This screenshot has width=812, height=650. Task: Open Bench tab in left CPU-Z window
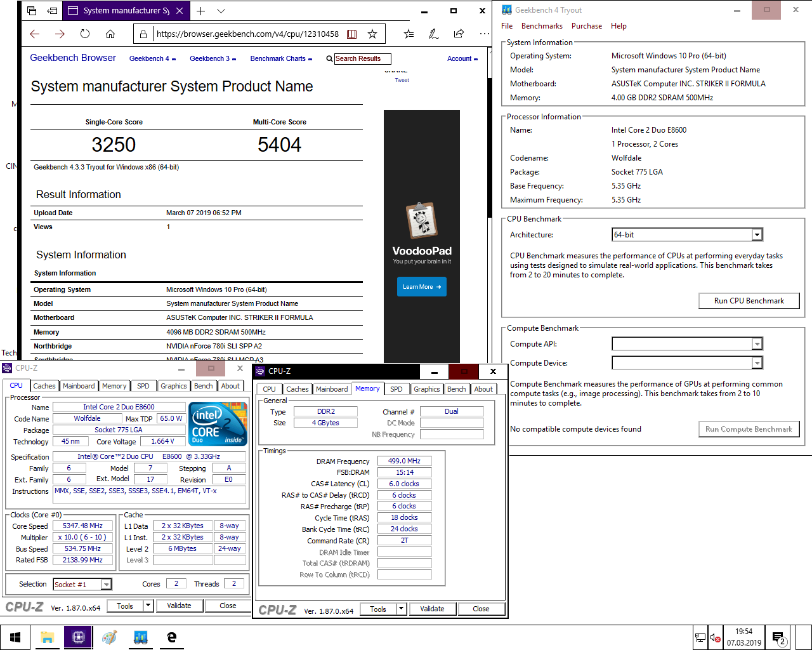point(204,386)
